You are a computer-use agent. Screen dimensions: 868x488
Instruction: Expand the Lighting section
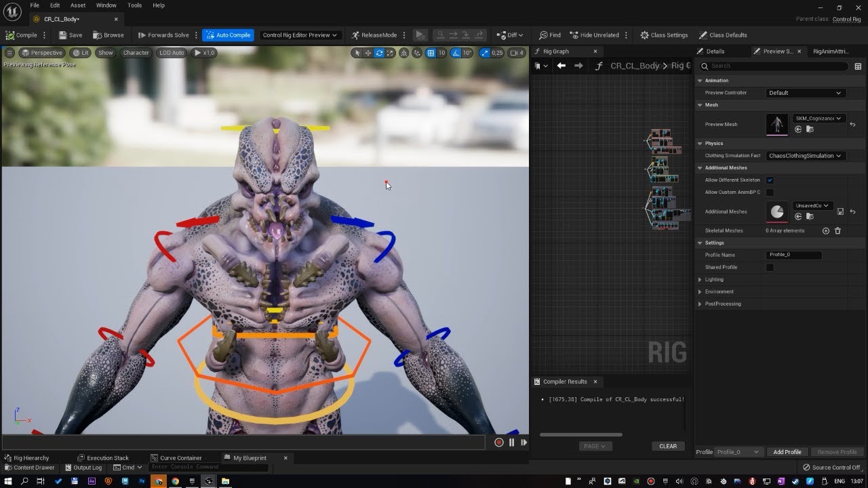point(700,279)
